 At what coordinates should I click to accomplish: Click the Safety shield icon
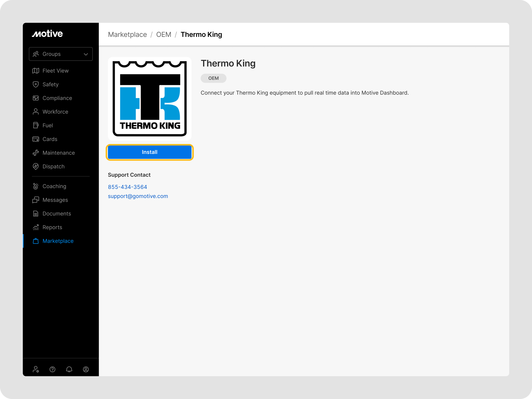[36, 84]
